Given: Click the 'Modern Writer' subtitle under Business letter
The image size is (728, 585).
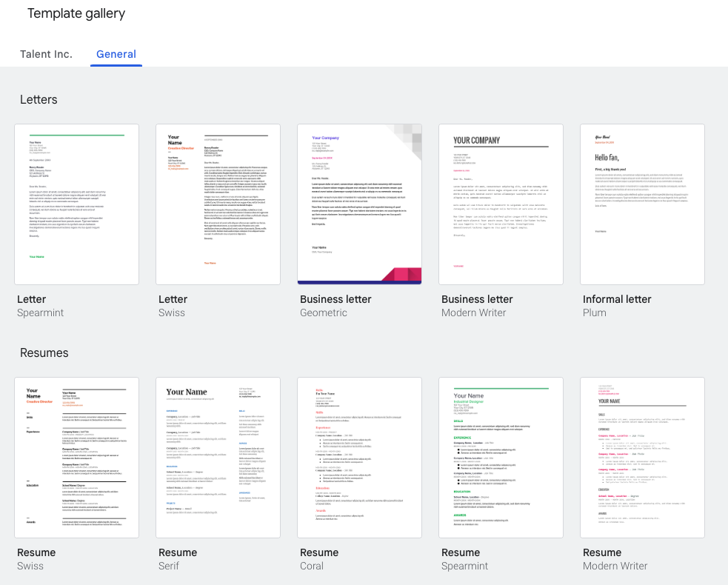Looking at the screenshot, I should pyautogui.click(x=473, y=312).
